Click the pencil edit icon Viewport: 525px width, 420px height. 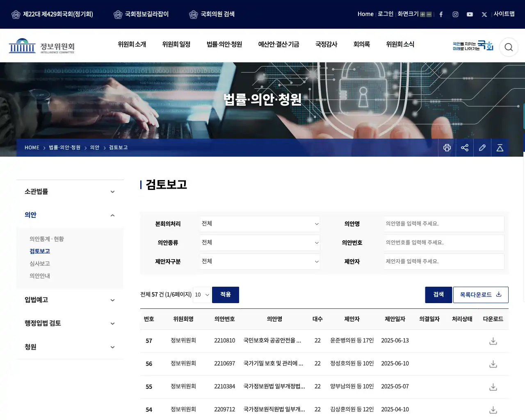coord(482,148)
